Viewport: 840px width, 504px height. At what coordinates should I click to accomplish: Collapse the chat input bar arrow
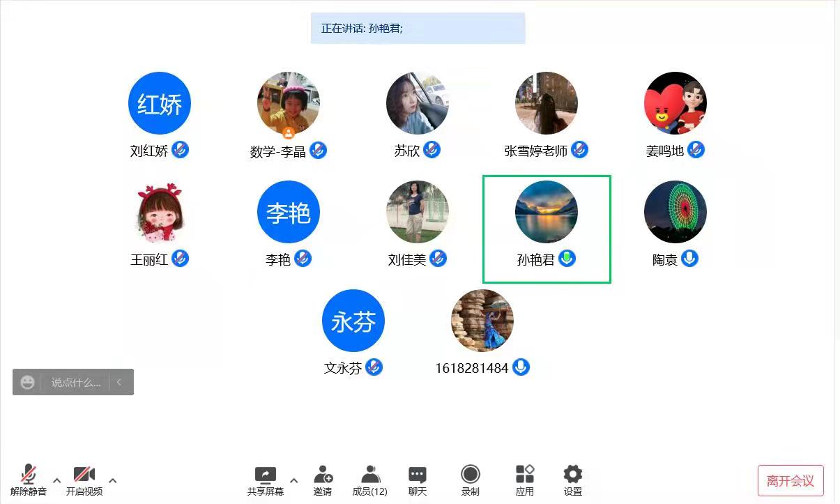tap(119, 382)
